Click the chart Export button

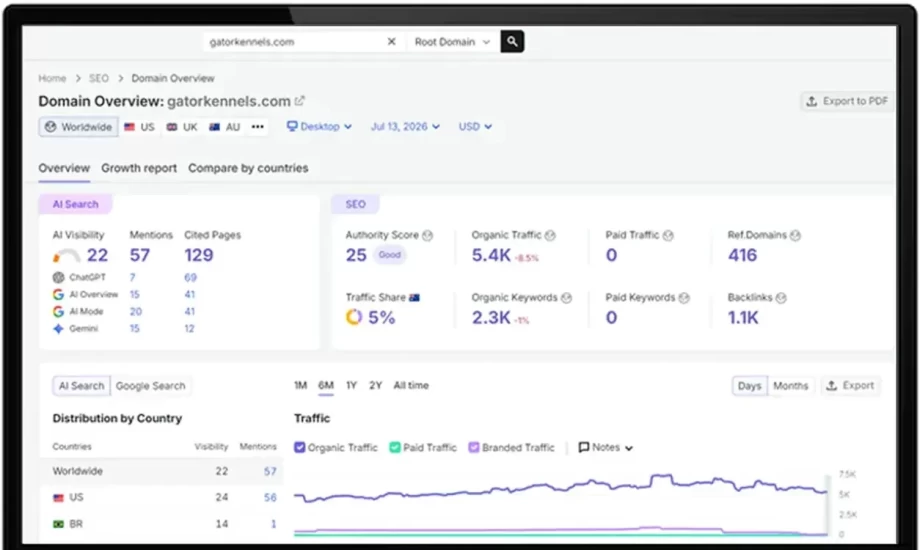pos(850,386)
